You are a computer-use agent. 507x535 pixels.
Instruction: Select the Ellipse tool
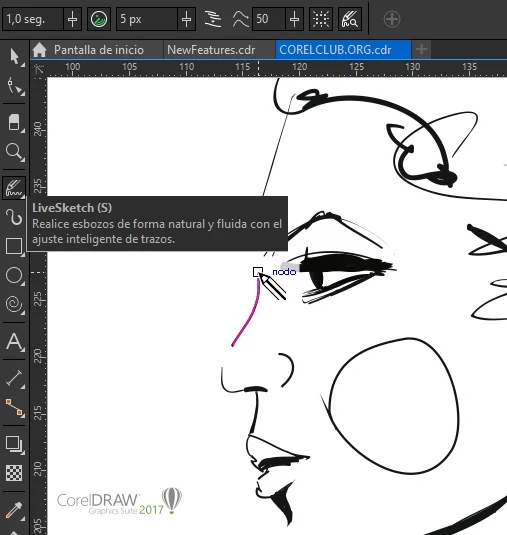14,275
